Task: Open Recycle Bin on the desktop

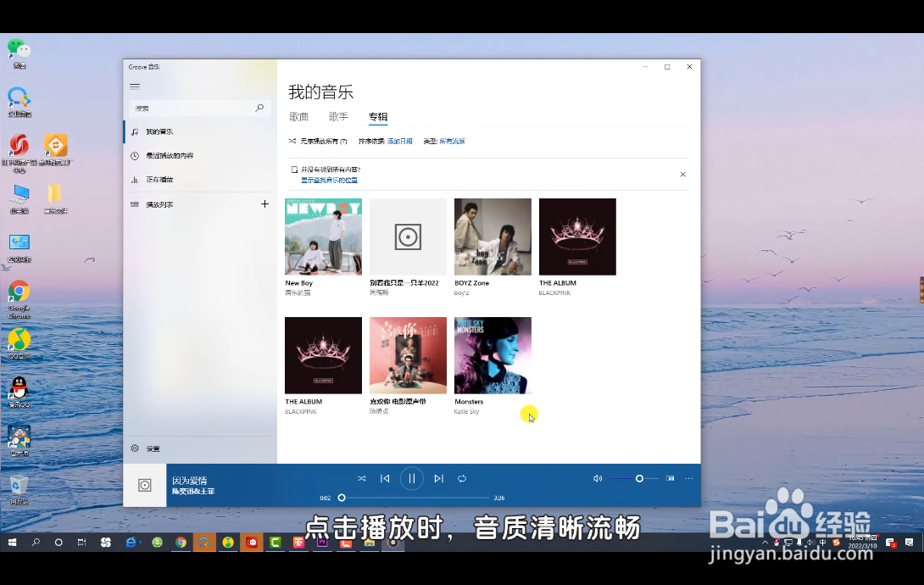Action: [x=19, y=490]
